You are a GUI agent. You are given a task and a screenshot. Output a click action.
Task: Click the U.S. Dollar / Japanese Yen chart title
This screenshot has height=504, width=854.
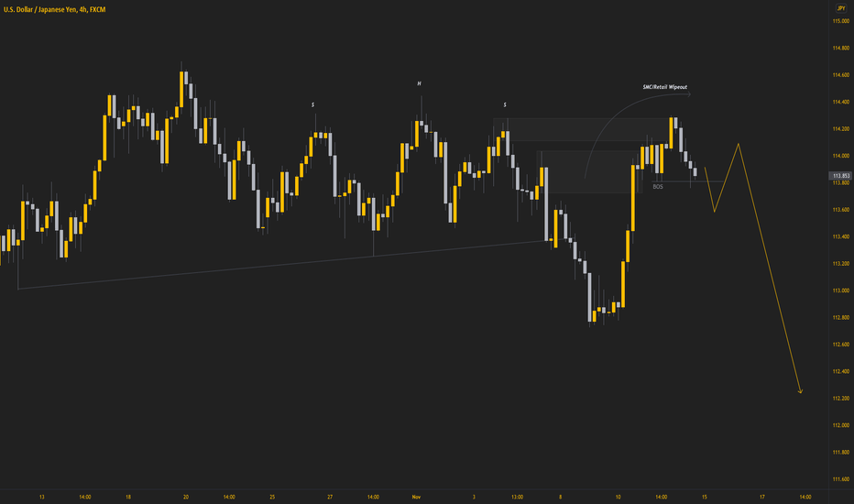pos(54,10)
